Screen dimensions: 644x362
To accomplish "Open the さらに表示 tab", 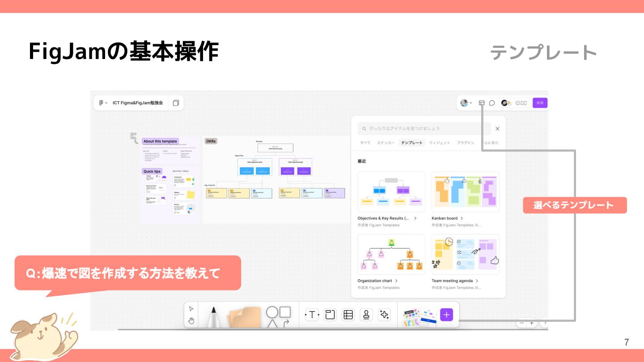I will [x=490, y=143].
